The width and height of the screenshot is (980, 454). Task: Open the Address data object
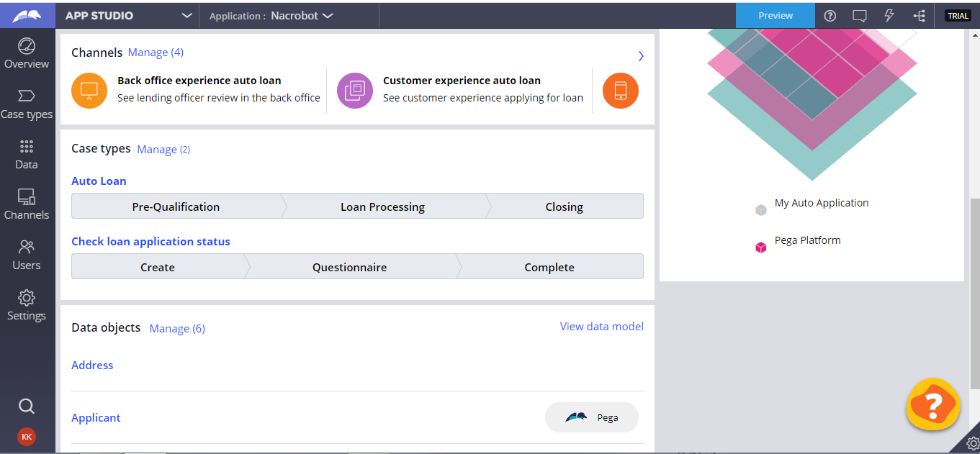click(x=92, y=366)
